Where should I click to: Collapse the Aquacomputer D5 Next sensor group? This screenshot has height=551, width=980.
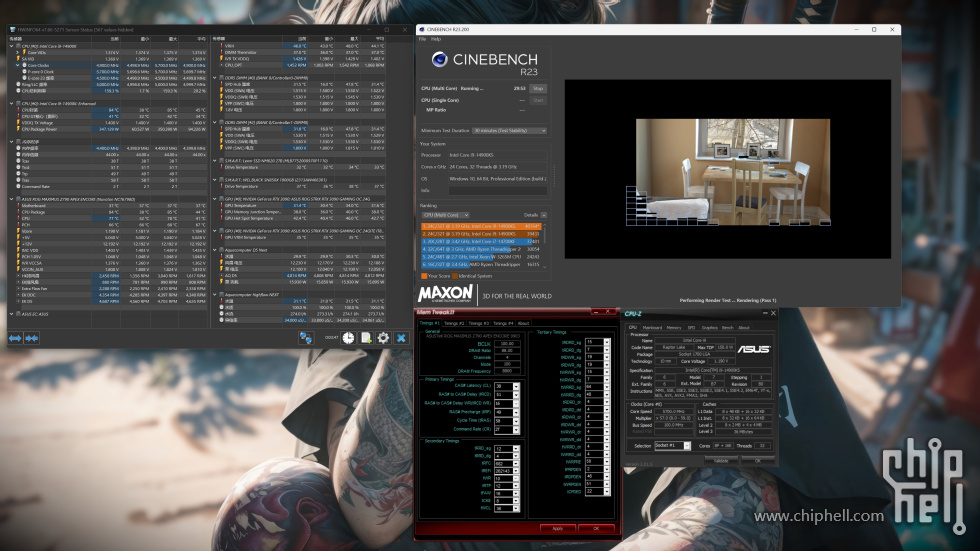[215, 250]
